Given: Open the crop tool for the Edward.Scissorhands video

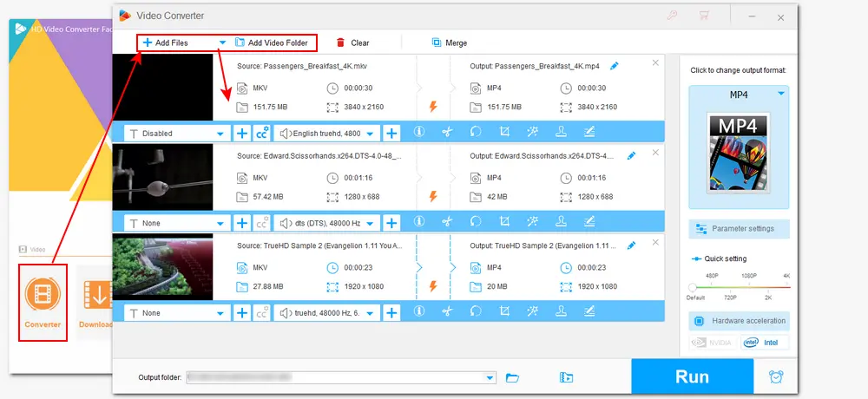Looking at the screenshot, I should (x=504, y=222).
